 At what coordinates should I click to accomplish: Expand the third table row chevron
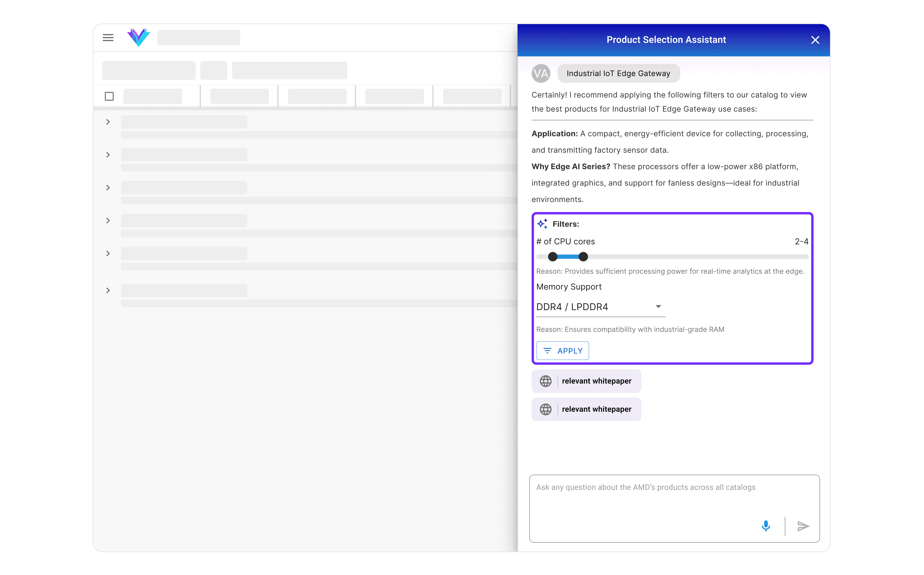pyautogui.click(x=108, y=188)
